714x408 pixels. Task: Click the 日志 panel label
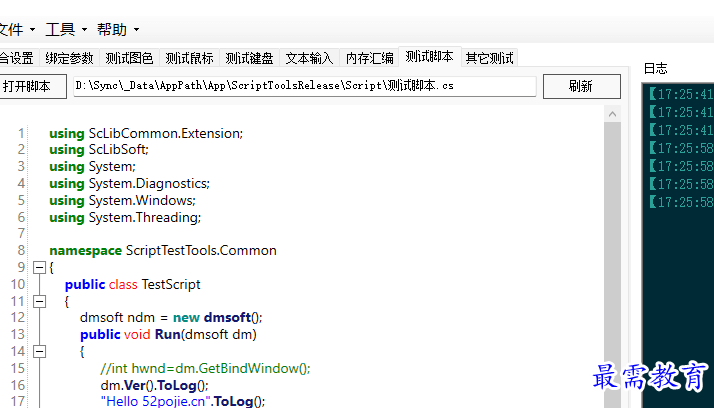655,68
